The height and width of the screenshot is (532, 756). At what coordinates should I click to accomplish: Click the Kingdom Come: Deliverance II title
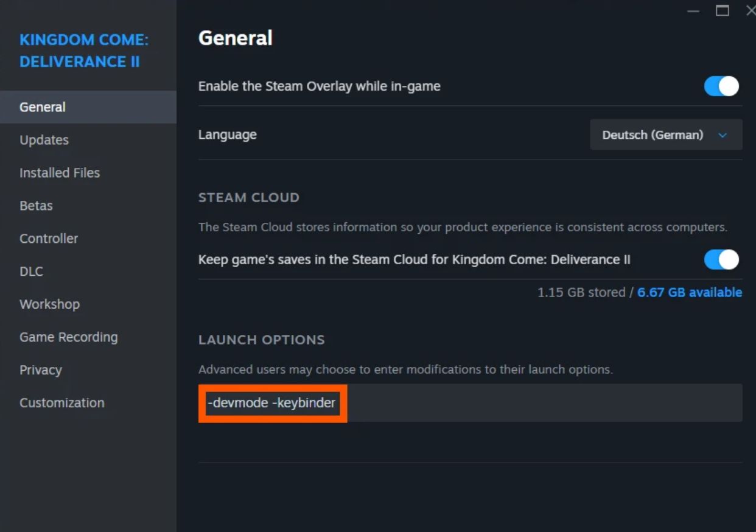coord(84,51)
